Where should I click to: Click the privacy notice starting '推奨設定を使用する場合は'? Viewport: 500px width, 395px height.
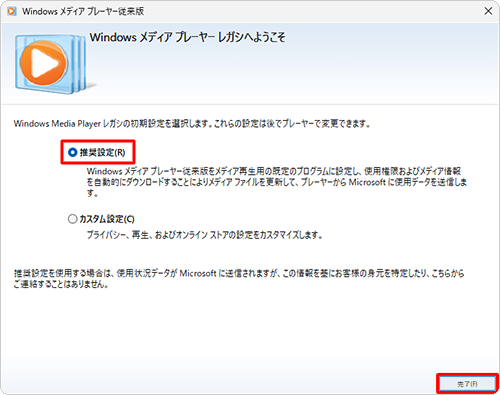[x=239, y=279]
